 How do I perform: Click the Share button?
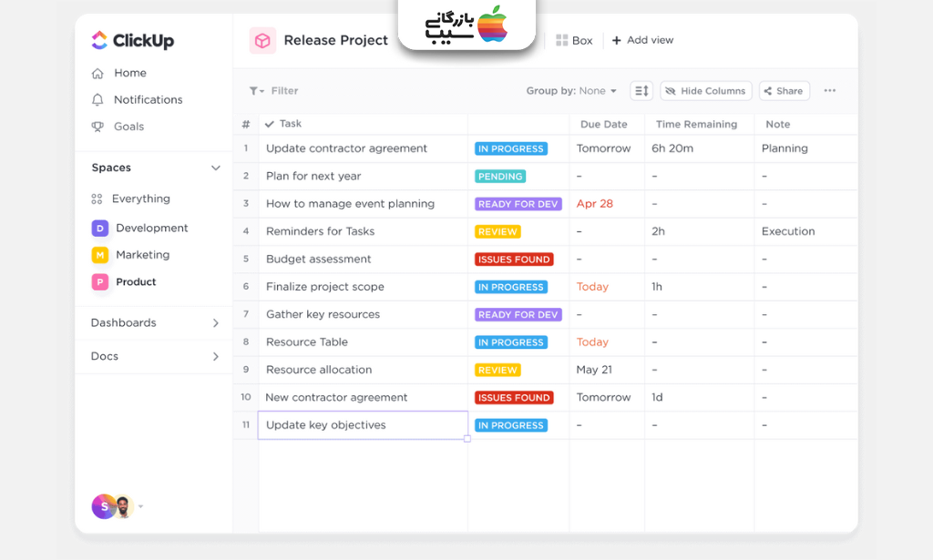(x=784, y=91)
